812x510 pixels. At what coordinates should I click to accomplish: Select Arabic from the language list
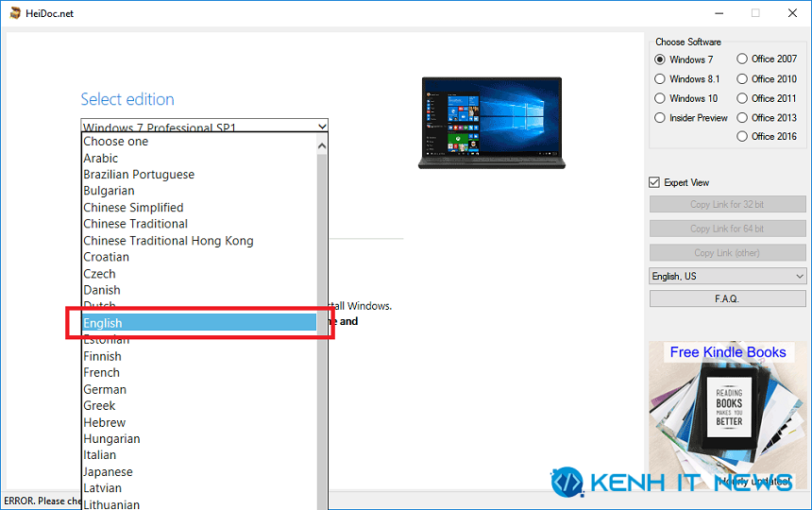point(199,158)
